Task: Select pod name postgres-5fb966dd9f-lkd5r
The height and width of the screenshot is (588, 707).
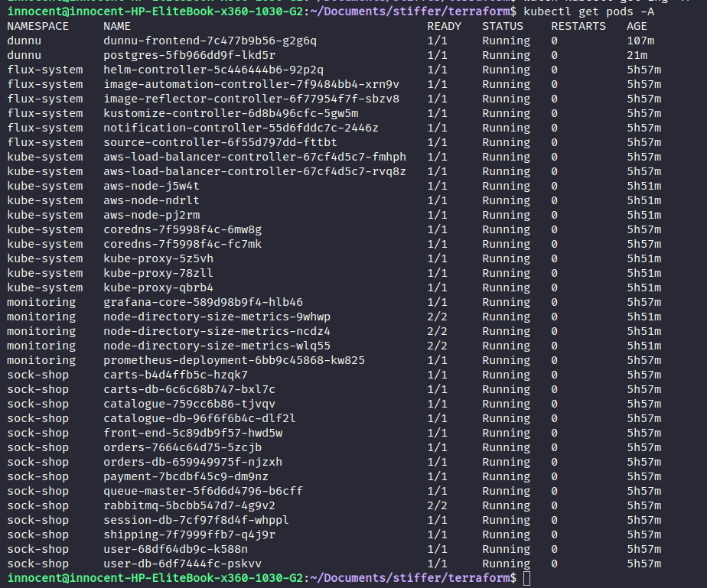Action: 190,55
